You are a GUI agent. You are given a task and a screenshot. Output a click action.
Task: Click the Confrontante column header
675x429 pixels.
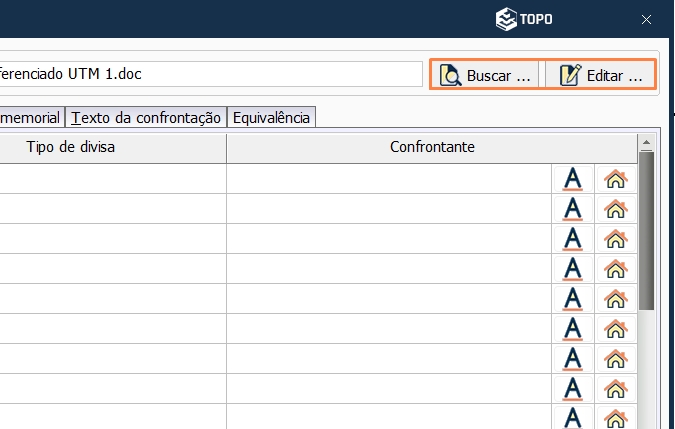click(x=432, y=148)
